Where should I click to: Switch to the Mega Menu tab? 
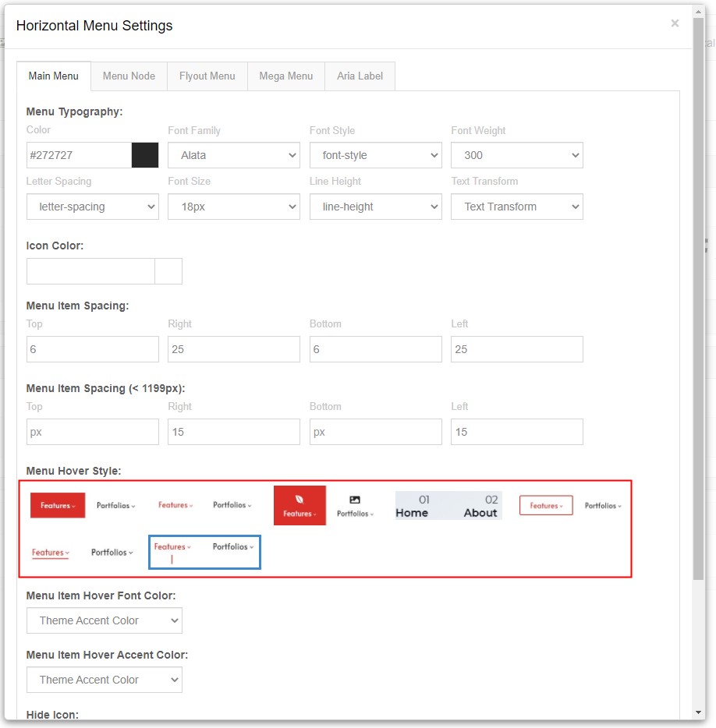(x=285, y=76)
